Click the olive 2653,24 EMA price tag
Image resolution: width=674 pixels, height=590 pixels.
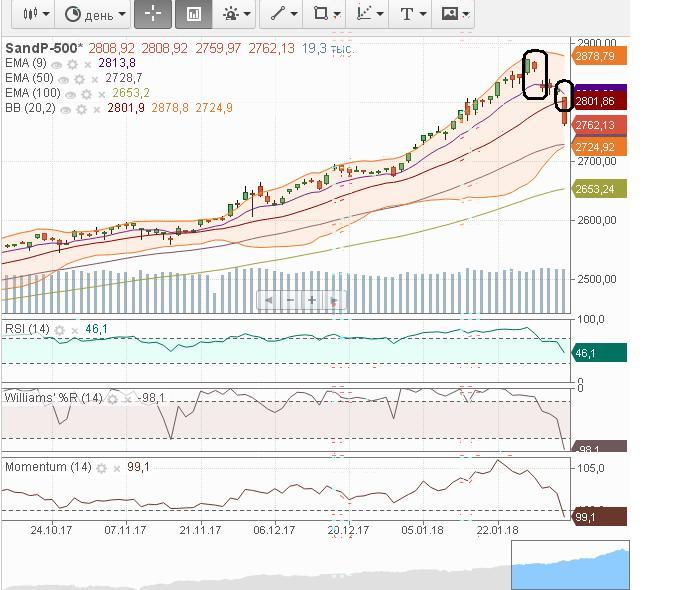(599, 189)
